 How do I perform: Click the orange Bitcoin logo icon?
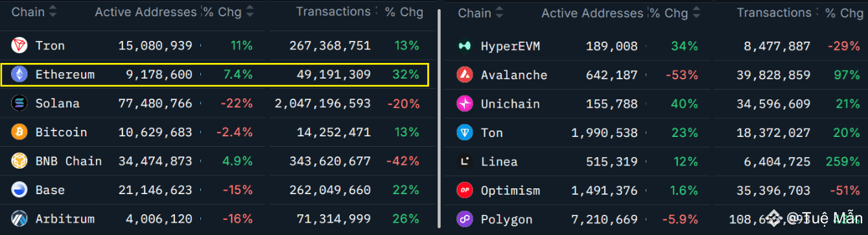click(19, 132)
